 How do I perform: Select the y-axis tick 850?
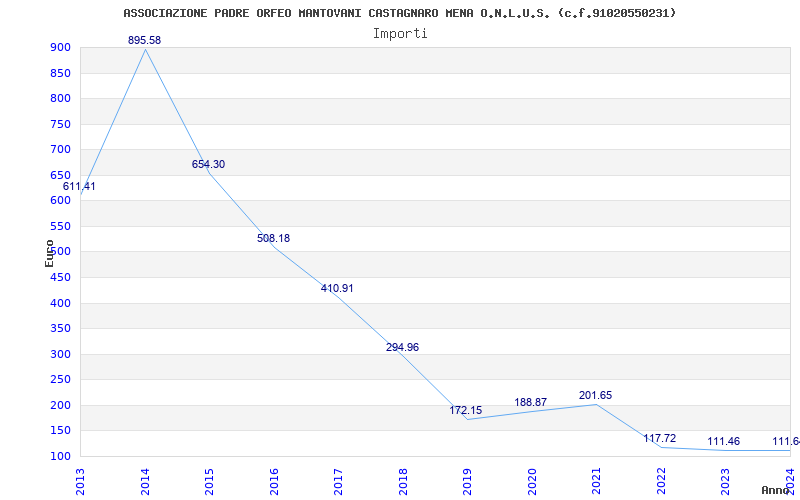(x=60, y=73)
